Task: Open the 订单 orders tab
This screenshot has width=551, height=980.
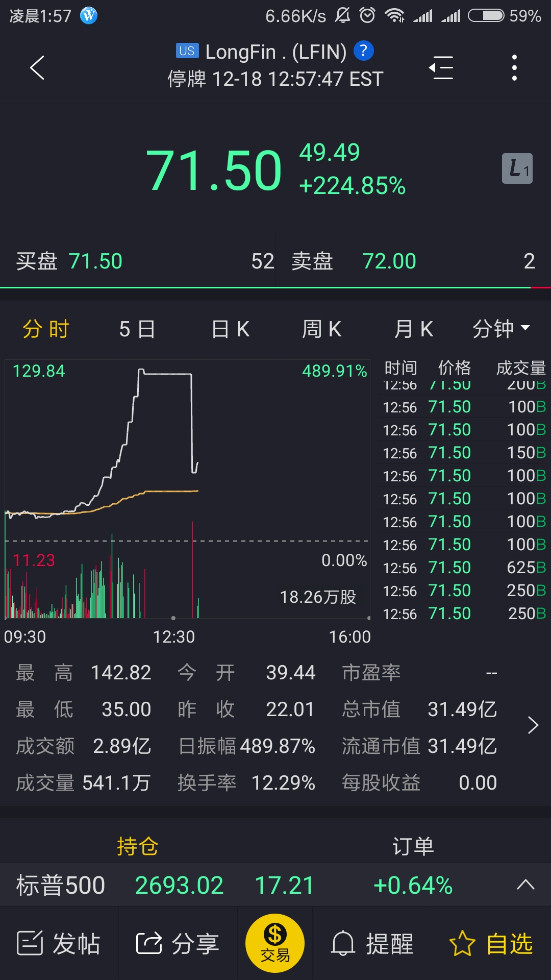Action: click(x=413, y=846)
